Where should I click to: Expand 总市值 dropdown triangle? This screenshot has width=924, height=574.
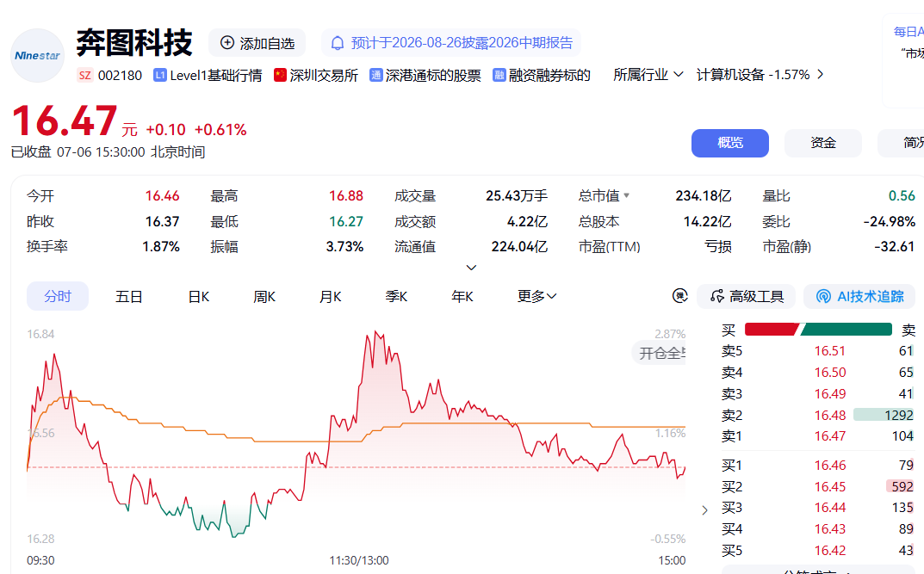(x=626, y=195)
